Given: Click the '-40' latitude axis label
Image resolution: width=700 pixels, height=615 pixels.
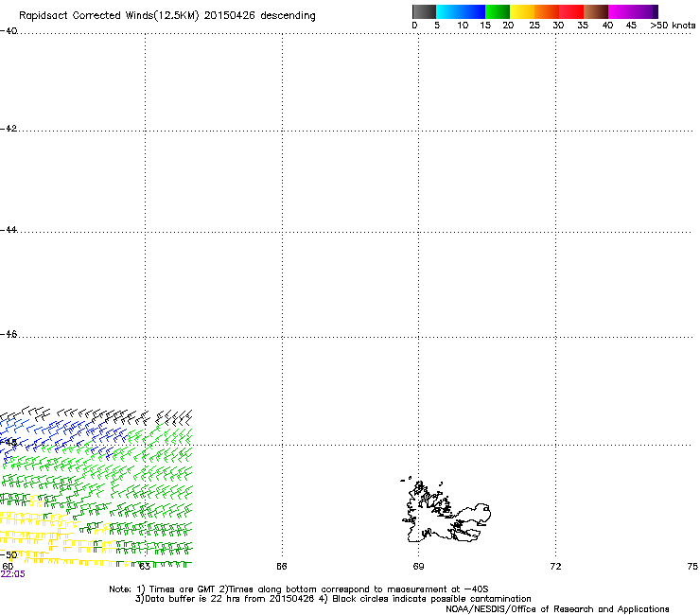Looking at the screenshot, I should click(9, 31).
